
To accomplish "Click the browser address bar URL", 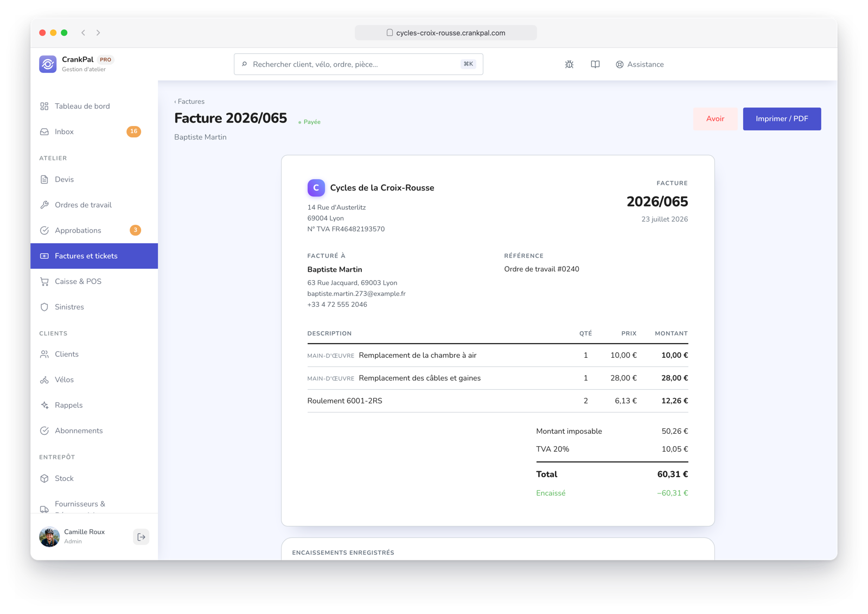I will (446, 33).
